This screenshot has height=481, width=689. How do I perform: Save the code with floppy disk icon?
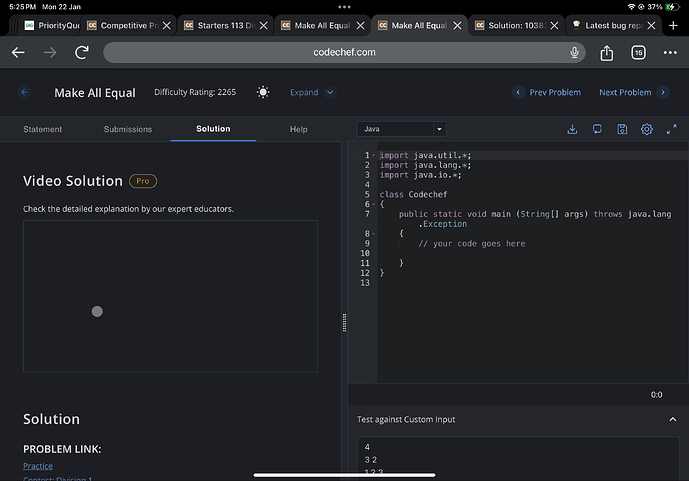(x=622, y=129)
